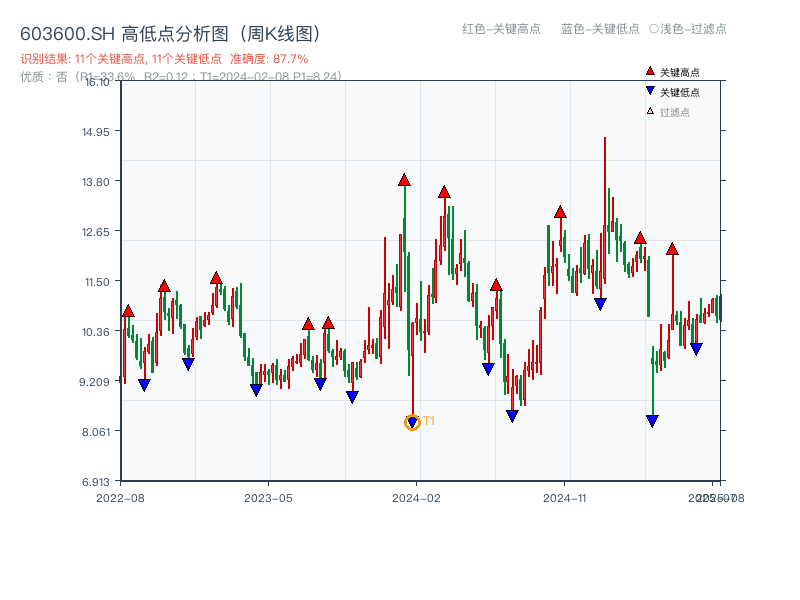Click the orange T1 label text

[429, 421]
